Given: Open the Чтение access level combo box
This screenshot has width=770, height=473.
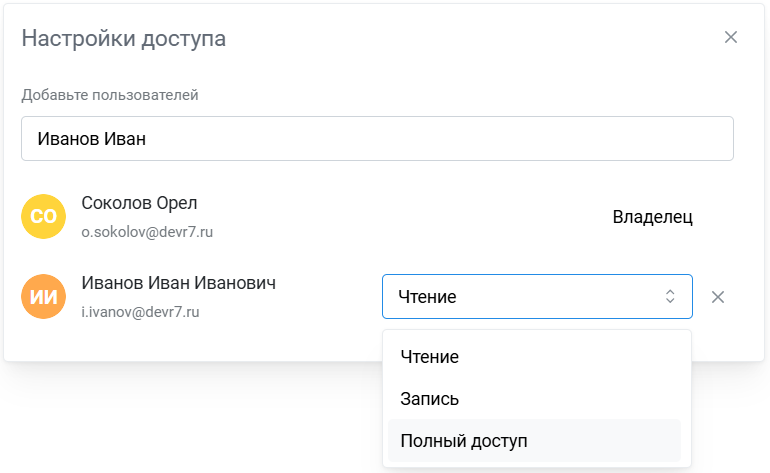Looking at the screenshot, I should [x=536, y=297].
